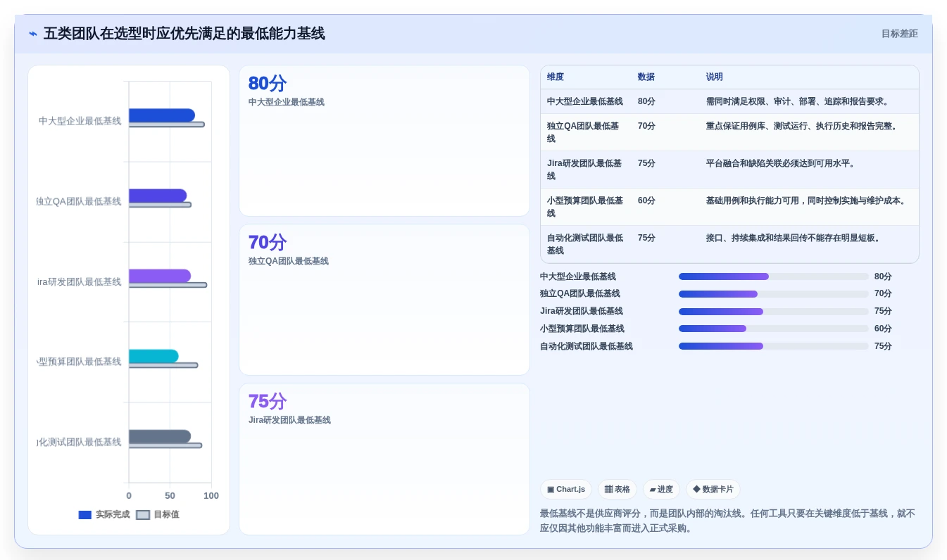The height and width of the screenshot is (560, 947).
Task: Click the chart x-axis label 100
Action: [x=211, y=496]
